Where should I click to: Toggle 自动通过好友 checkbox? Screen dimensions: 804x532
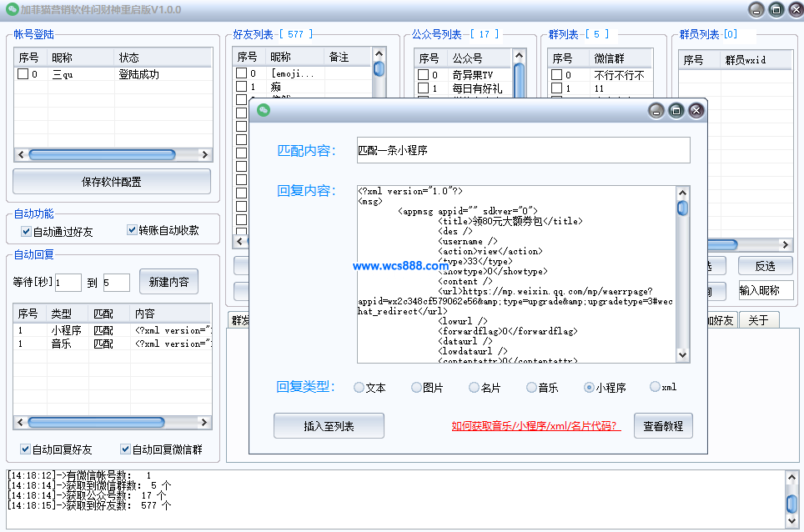(27, 231)
